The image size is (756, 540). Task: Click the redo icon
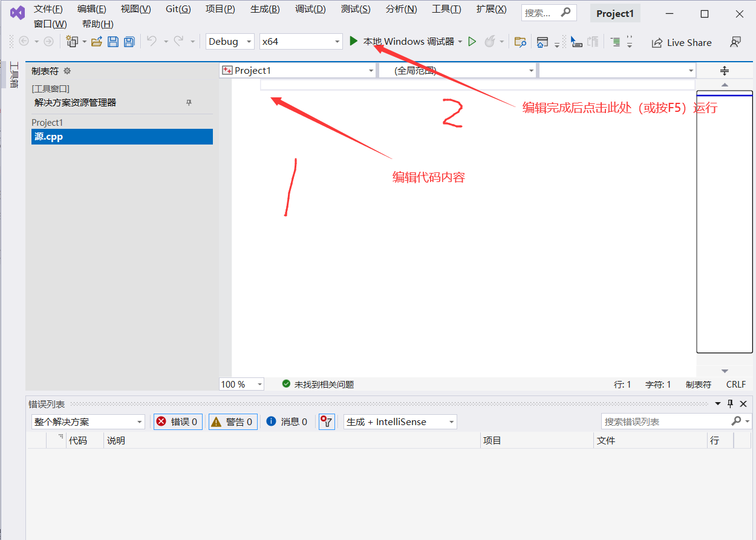[178, 41]
